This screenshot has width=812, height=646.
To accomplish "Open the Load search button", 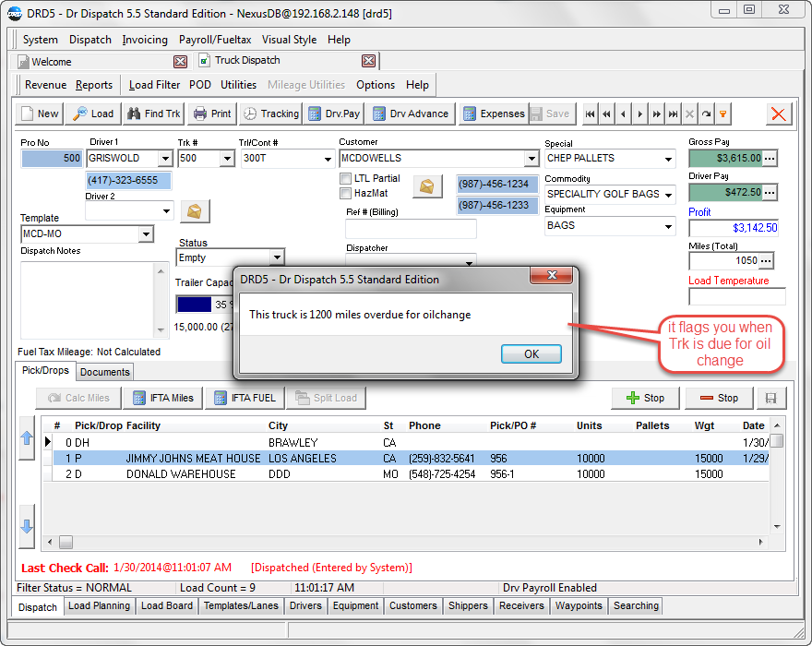I will coord(93,114).
